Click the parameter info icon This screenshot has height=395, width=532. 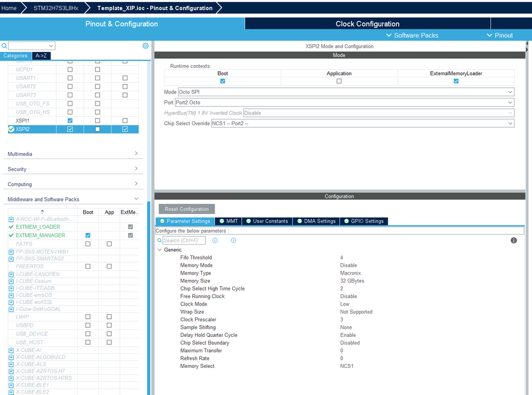pyautogui.click(x=513, y=240)
